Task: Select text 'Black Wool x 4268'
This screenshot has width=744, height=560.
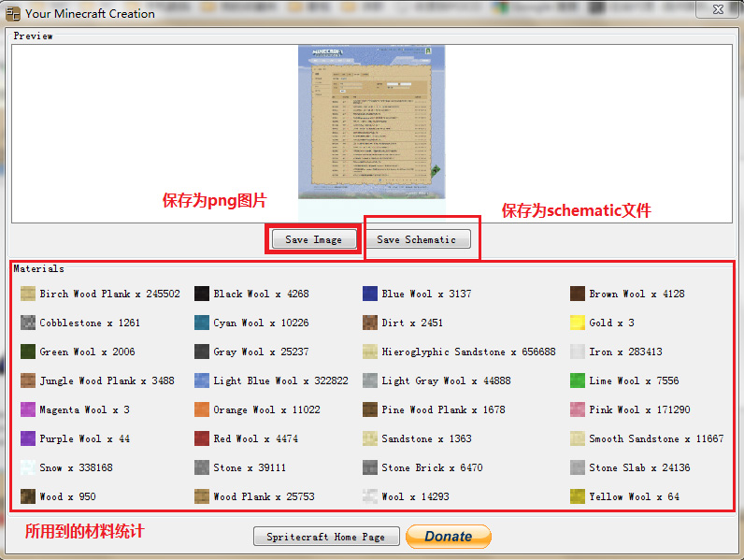Action: point(261,294)
